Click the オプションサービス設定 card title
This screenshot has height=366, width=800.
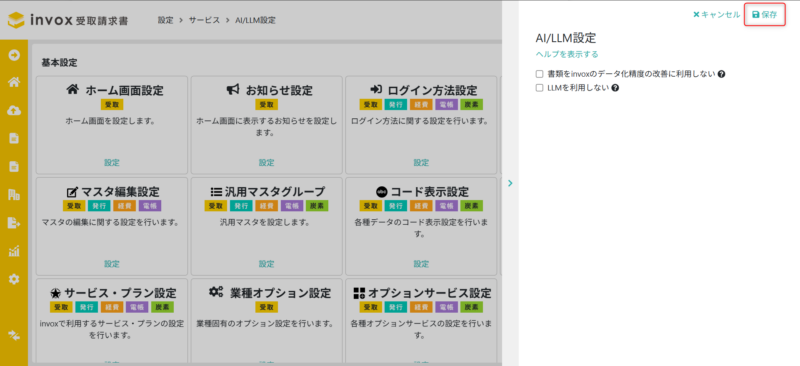click(430, 294)
